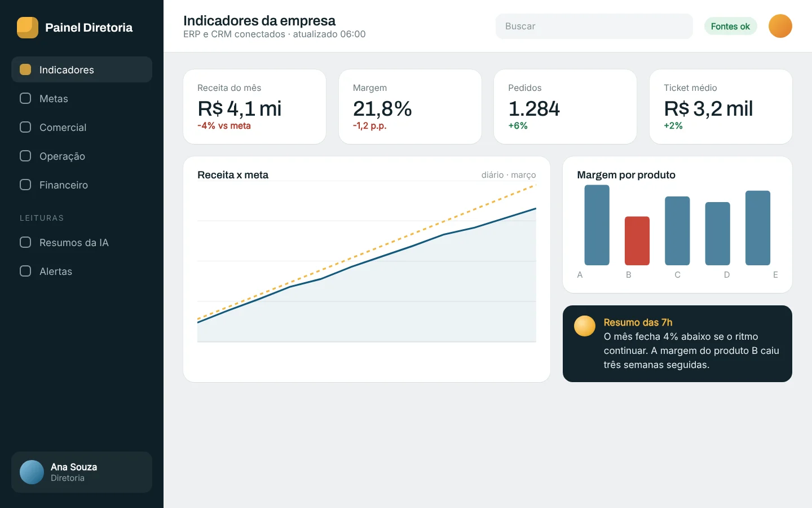The width and height of the screenshot is (812, 508).
Task: Click the '-4% vs meta' indicator
Action: (x=224, y=126)
